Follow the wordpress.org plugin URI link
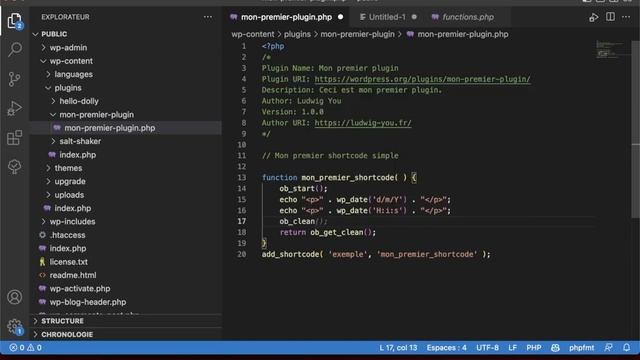Image resolution: width=640 pixels, height=360 pixels. (x=422, y=79)
